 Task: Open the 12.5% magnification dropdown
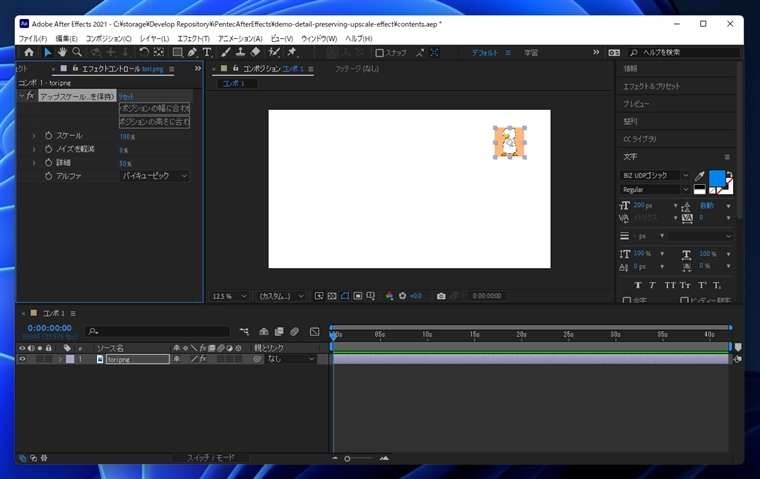tap(228, 296)
